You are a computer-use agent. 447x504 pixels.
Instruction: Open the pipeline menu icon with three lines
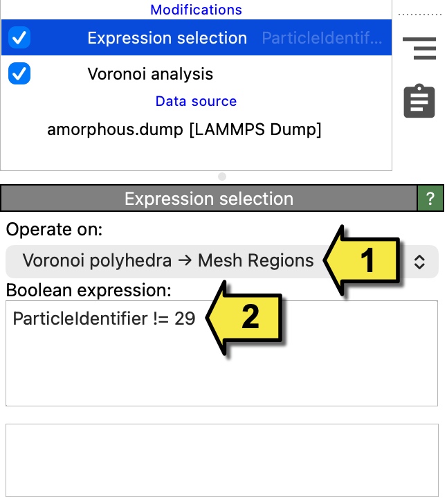(419, 48)
